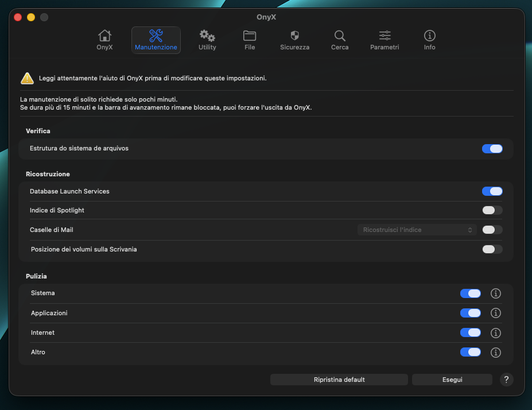Click the Database Launch Services label
The width and height of the screenshot is (532, 410).
(69, 191)
